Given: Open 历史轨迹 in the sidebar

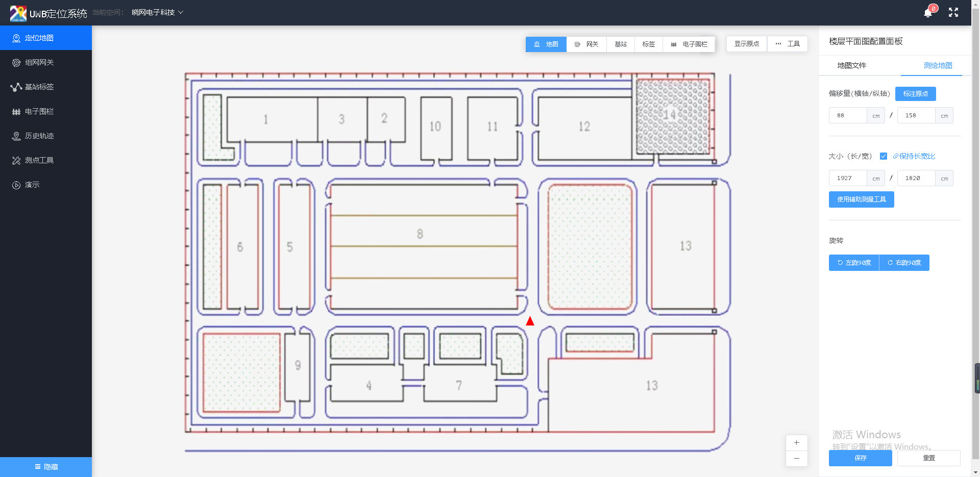Looking at the screenshot, I should click(x=39, y=136).
